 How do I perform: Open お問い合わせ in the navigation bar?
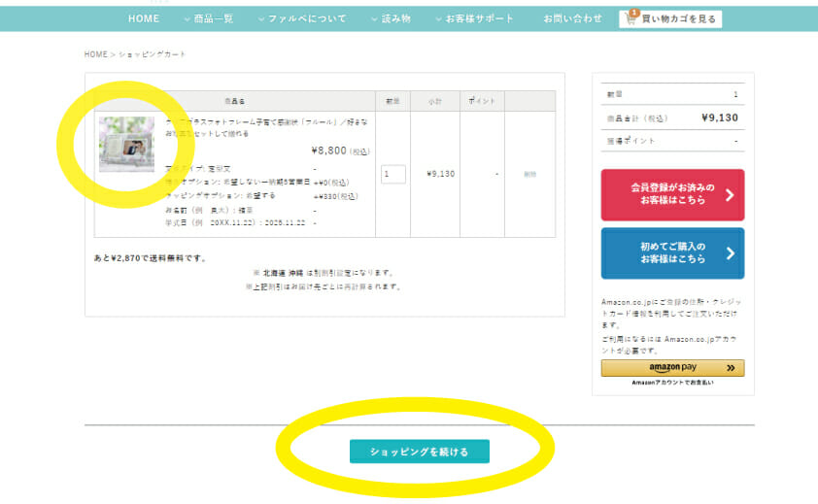point(572,18)
